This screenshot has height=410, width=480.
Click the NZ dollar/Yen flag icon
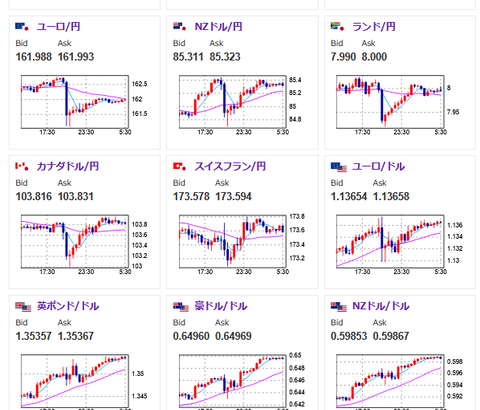180,27
